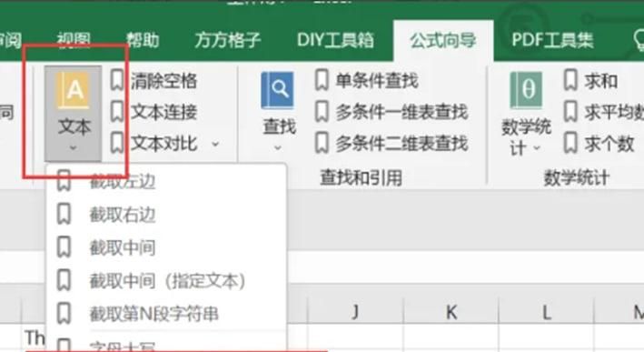644x352 pixels.
Task: Open the 文本 dropdown button with A icon
Action: (x=73, y=114)
